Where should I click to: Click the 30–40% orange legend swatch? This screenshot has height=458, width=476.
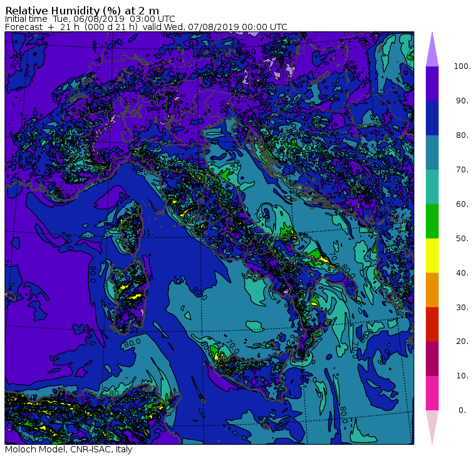[x=432, y=290]
